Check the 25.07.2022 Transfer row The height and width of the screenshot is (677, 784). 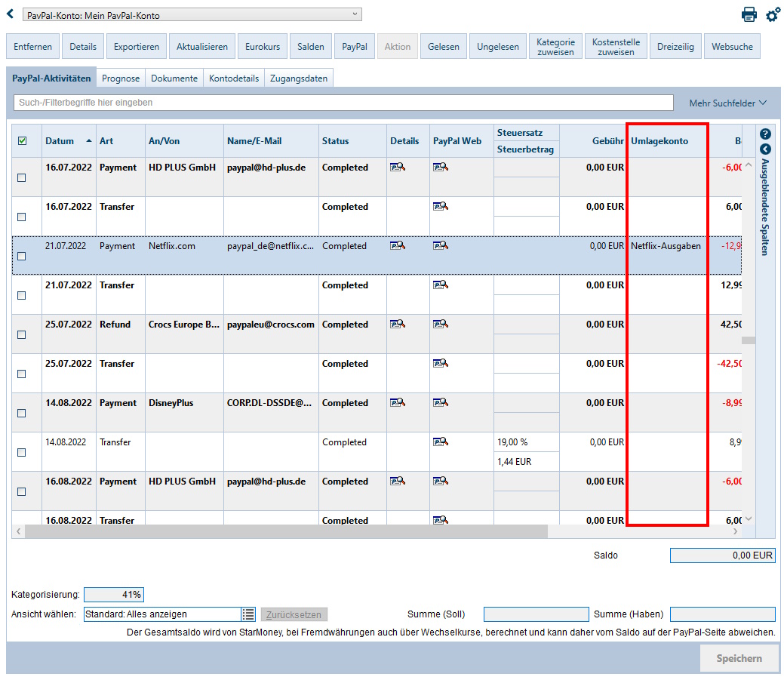pos(21,374)
